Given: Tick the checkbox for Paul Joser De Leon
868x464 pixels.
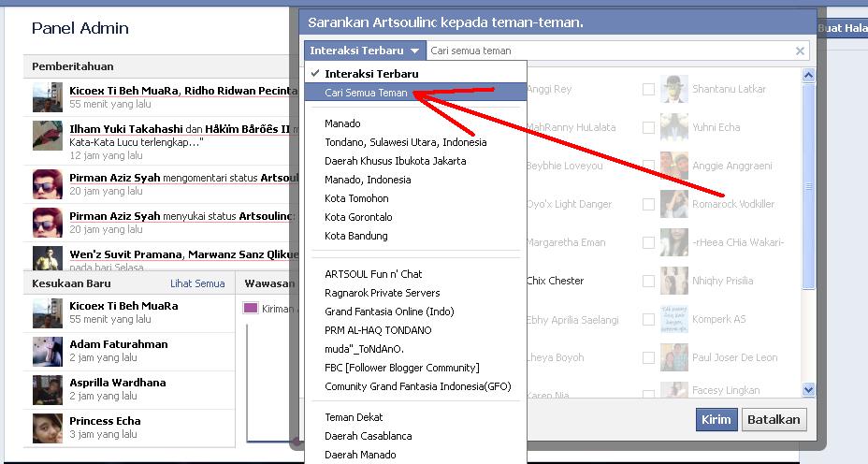Looking at the screenshot, I should point(649,357).
